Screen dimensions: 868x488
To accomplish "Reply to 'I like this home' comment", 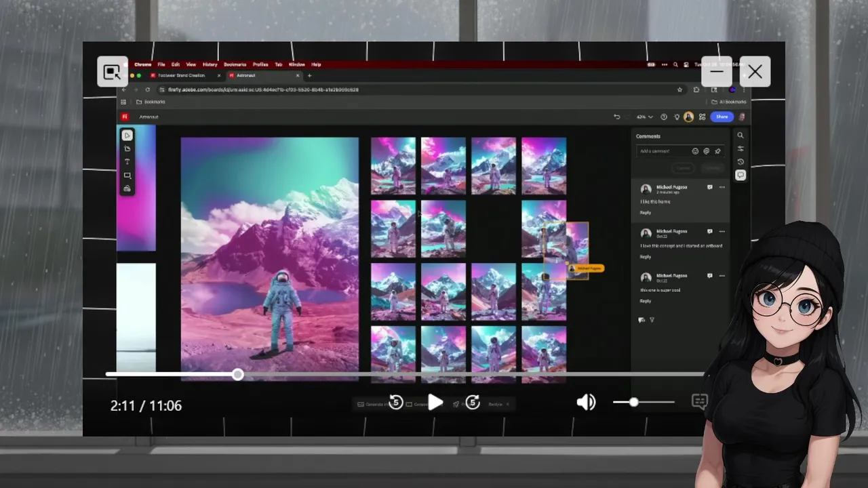I will click(x=645, y=213).
